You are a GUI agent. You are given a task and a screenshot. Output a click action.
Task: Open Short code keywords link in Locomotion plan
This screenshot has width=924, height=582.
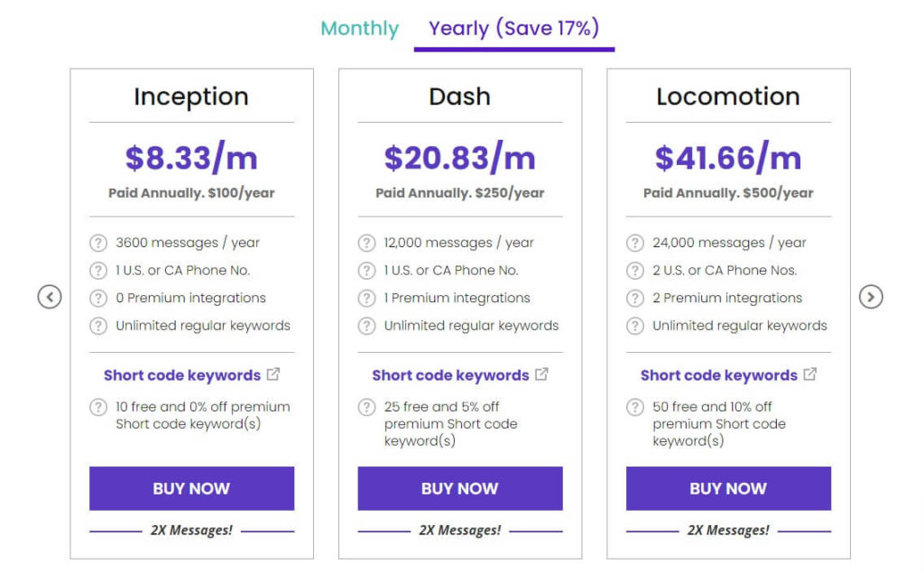pyautogui.click(x=719, y=375)
